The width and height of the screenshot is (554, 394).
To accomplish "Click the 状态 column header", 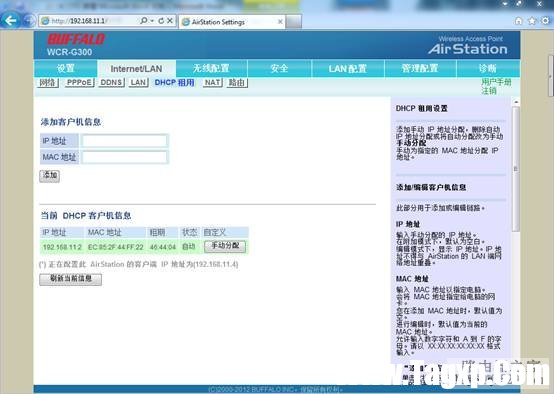I will pyautogui.click(x=190, y=233).
